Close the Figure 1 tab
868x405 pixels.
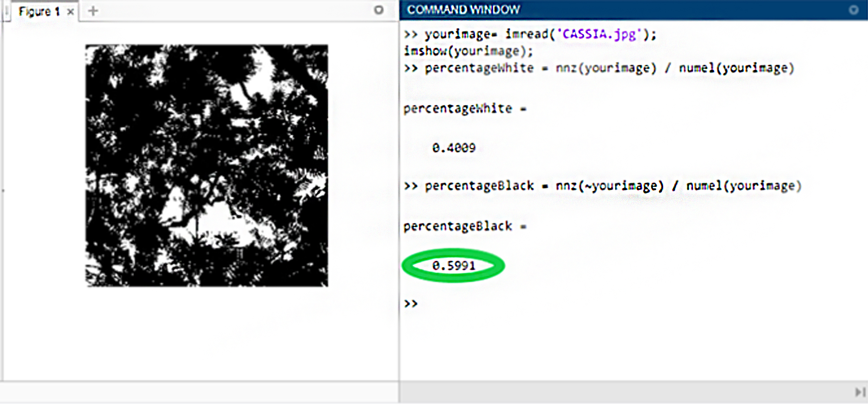(x=70, y=12)
